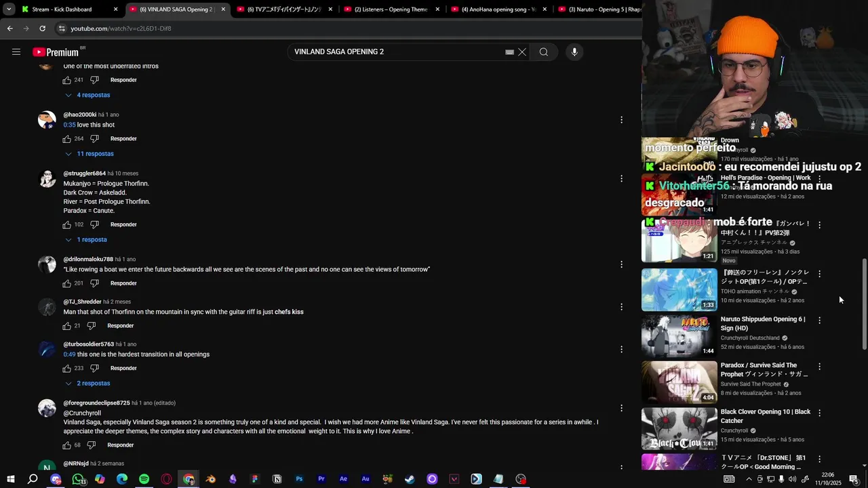Open more options for @TJ_Shredder comment
The width and height of the screenshot is (868, 488).
click(621, 307)
